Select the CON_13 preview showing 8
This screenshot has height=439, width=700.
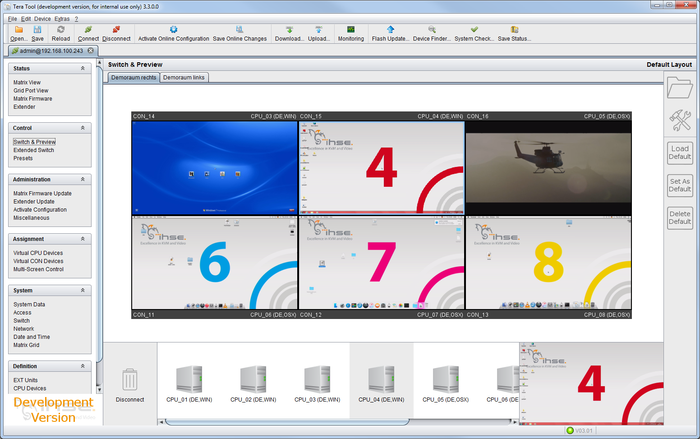click(549, 263)
